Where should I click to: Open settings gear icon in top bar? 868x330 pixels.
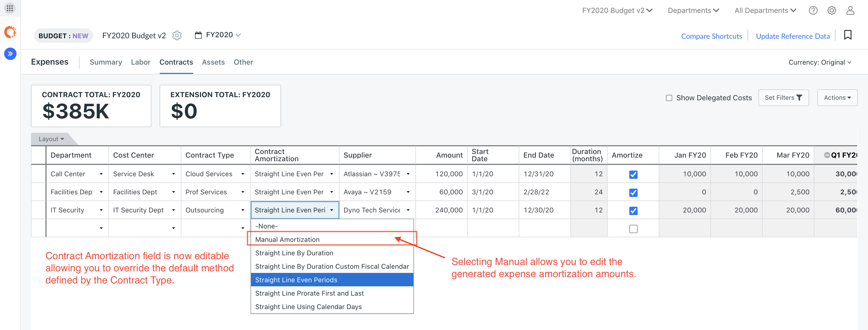point(832,10)
